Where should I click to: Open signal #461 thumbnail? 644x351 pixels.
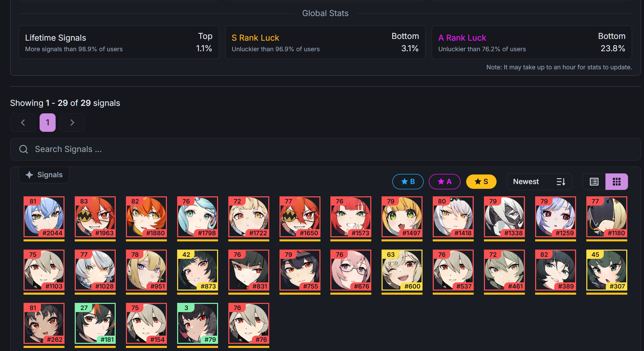504,270
